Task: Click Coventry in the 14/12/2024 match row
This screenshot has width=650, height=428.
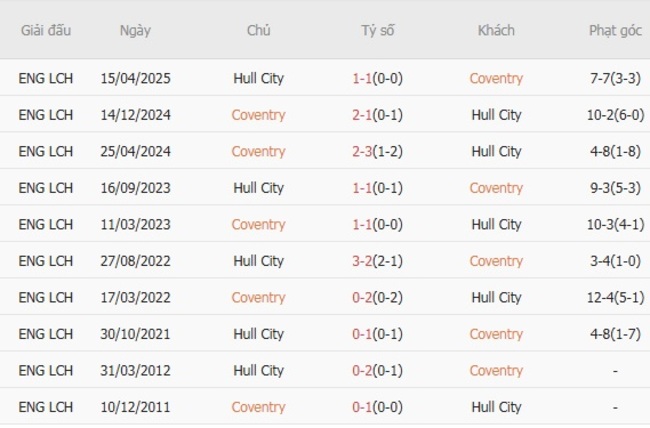Action: pos(258,115)
